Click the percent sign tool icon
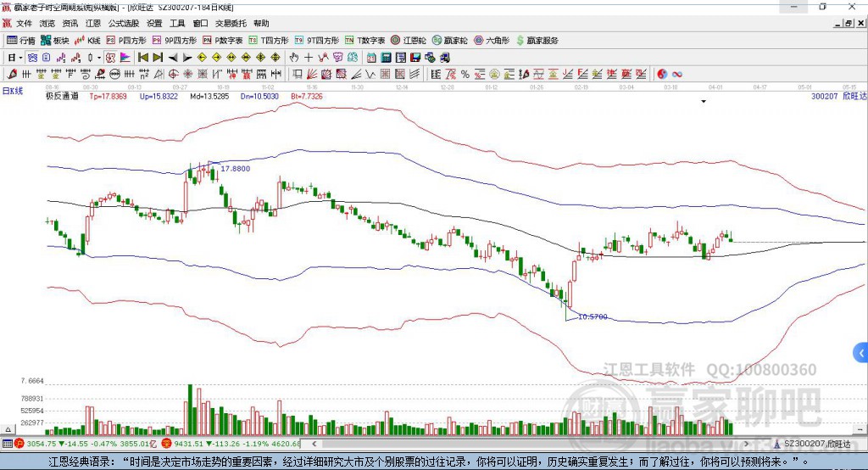This screenshot has height=470, width=868. [x=465, y=74]
